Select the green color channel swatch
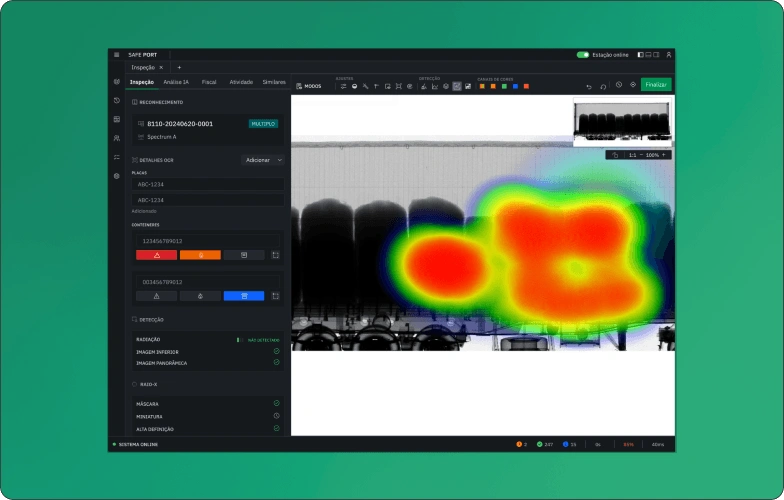This screenshot has width=784, height=500. [504, 86]
